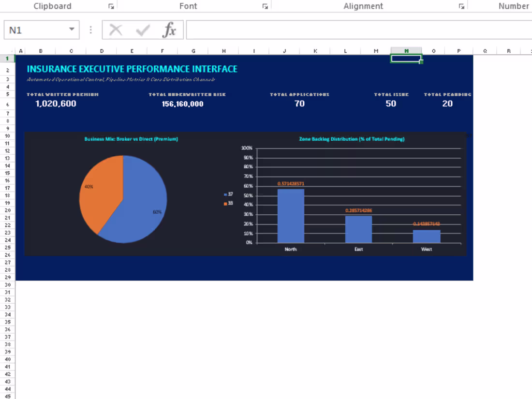
Task: Select row 1 header
Action: [x=7, y=59]
